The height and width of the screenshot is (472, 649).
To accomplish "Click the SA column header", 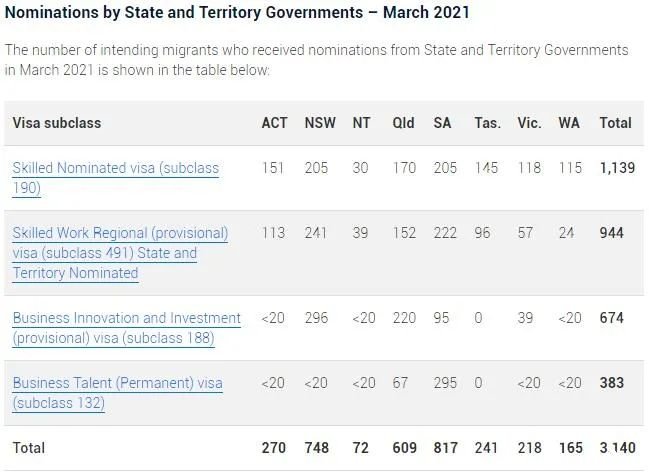I will pyautogui.click(x=442, y=123).
